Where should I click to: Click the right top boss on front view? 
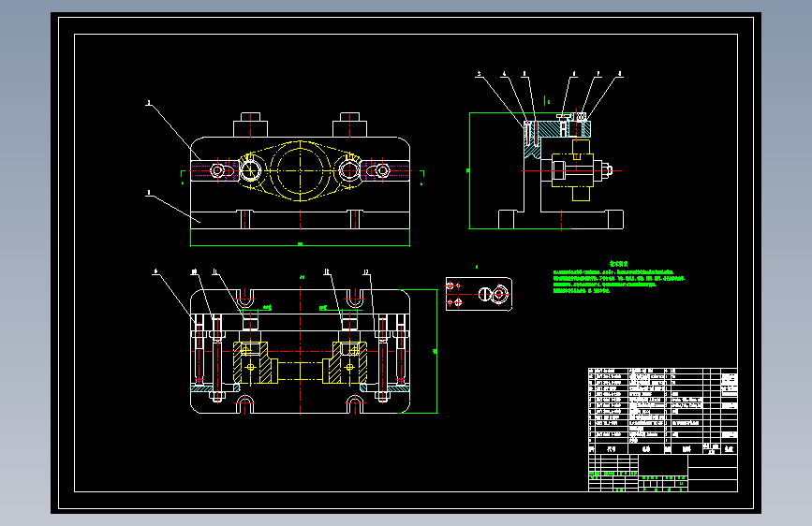(x=349, y=124)
